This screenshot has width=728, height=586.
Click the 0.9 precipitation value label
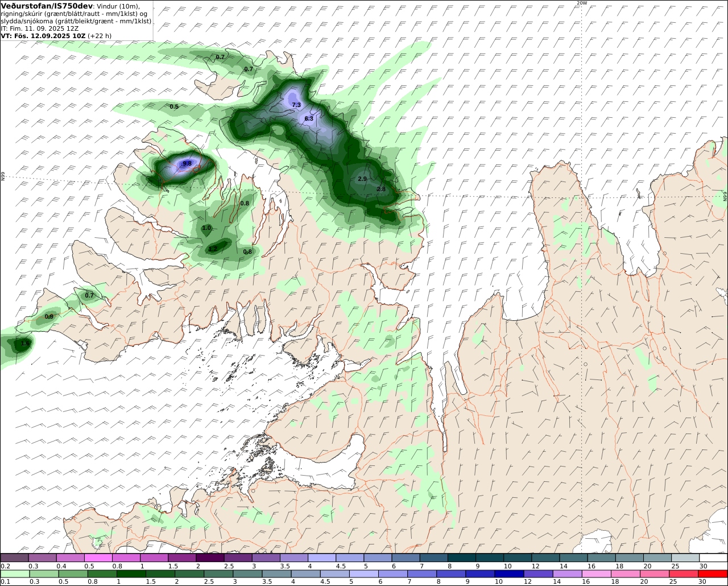coord(49,317)
